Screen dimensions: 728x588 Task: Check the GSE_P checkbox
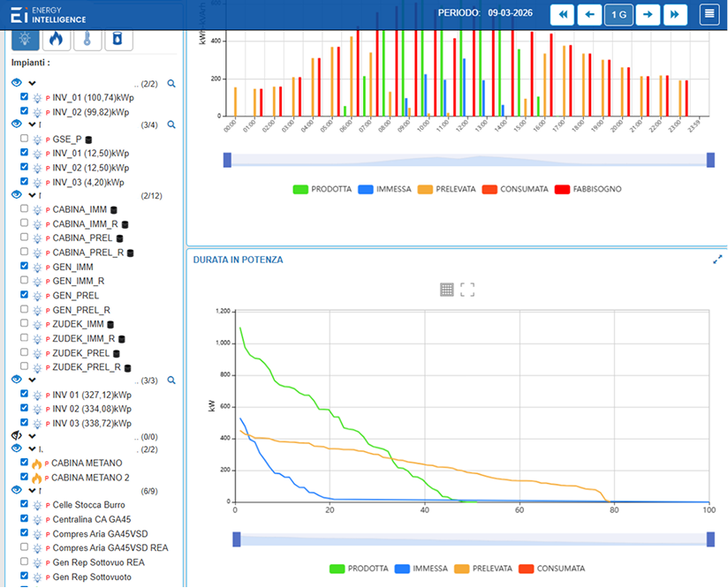25,139
